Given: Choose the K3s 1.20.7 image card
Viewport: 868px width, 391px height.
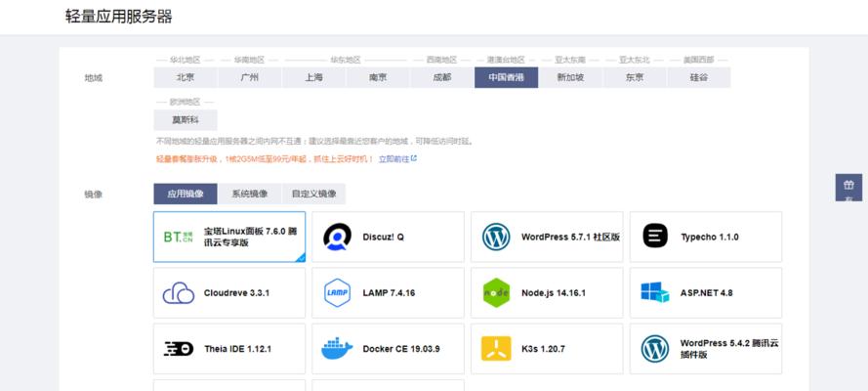Looking at the screenshot, I should [x=547, y=349].
